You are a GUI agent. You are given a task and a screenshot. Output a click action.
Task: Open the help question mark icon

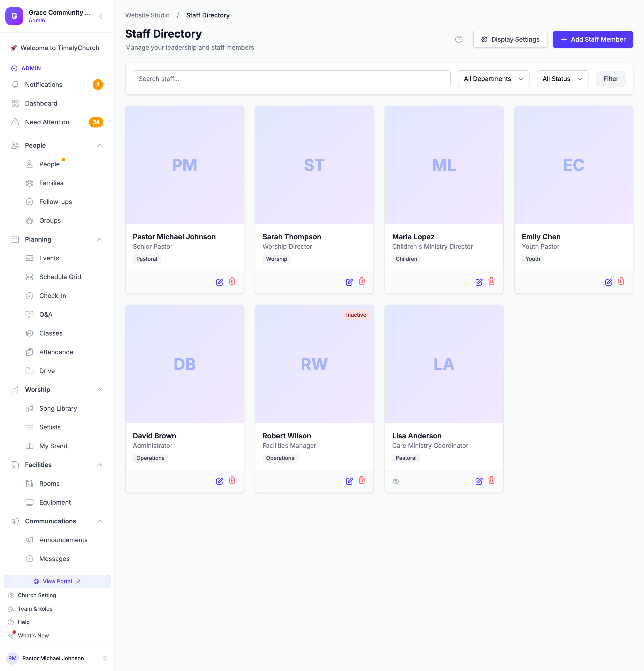coord(459,39)
